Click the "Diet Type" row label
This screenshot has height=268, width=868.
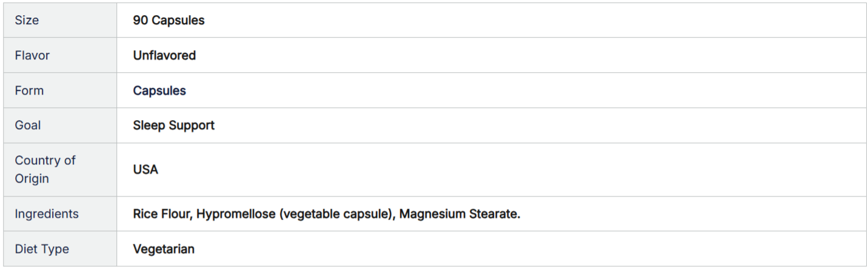tap(42, 249)
